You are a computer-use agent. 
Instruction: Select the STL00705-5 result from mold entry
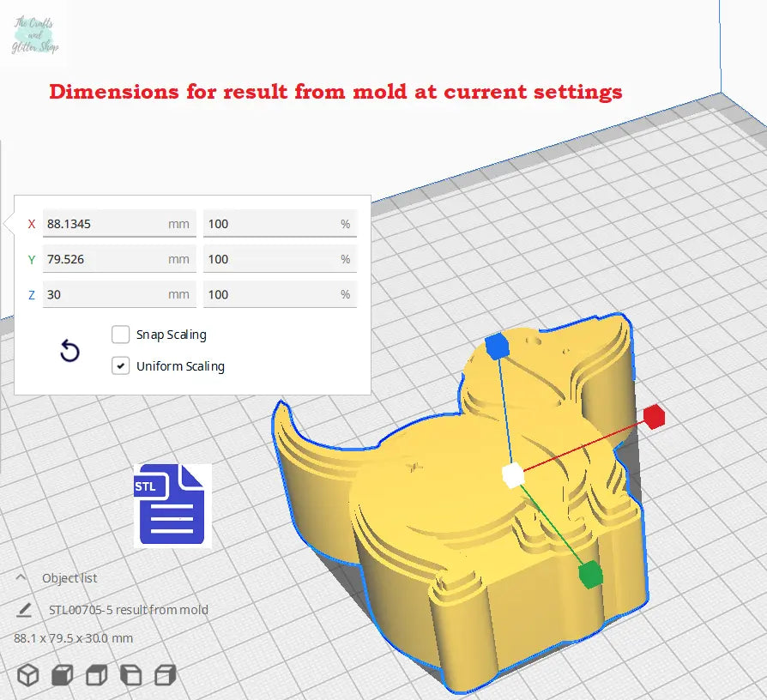tap(123, 610)
